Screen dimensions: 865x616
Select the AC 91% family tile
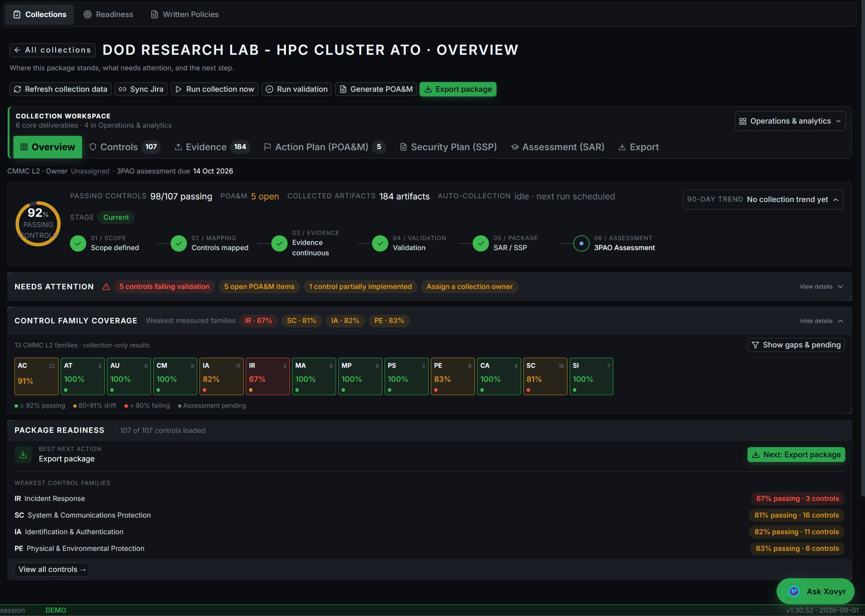click(36, 376)
